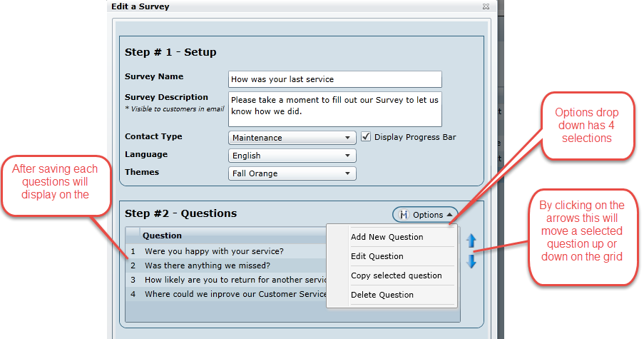Choose Add New Question from menu
The image size is (644, 339).
coord(387,237)
